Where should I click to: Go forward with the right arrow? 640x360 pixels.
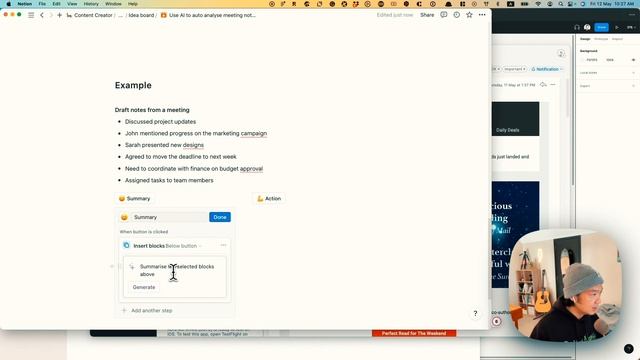pyautogui.click(x=51, y=15)
